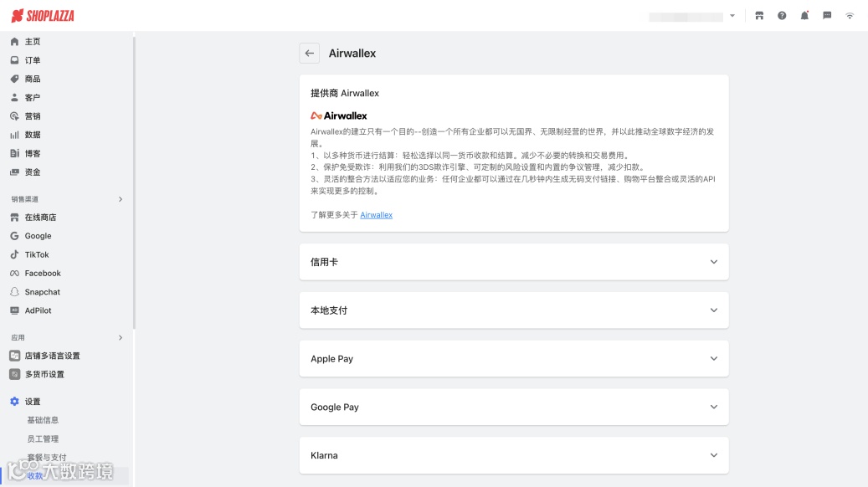
Task: Click the AdPilot icon
Action: 14,310
